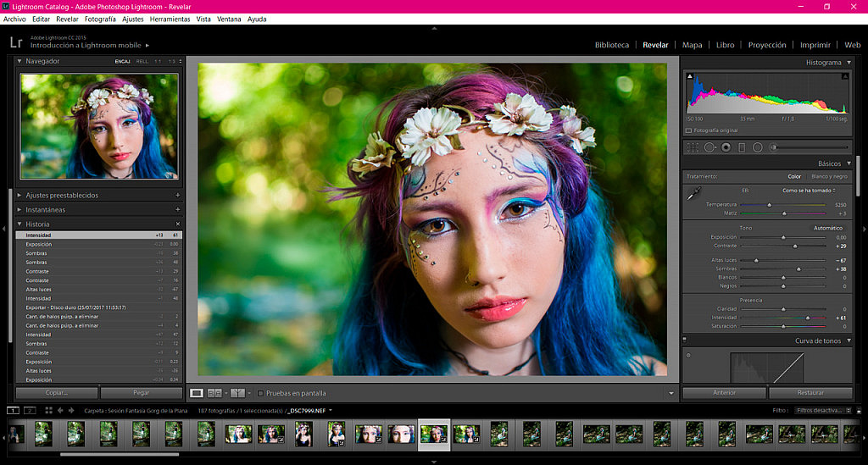Screen dimensions: 868x465
Task: Activate the Red Eye Correction tool
Action: [726, 147]
